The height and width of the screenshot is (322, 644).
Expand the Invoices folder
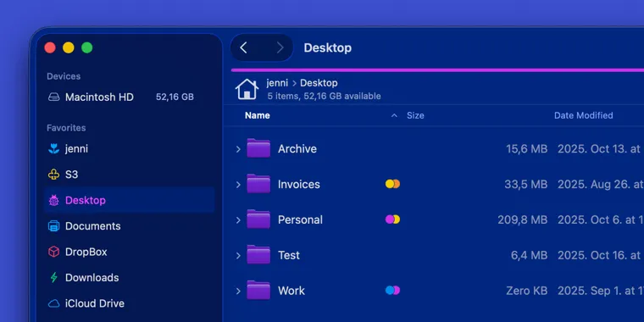click(x=238, y=185)
